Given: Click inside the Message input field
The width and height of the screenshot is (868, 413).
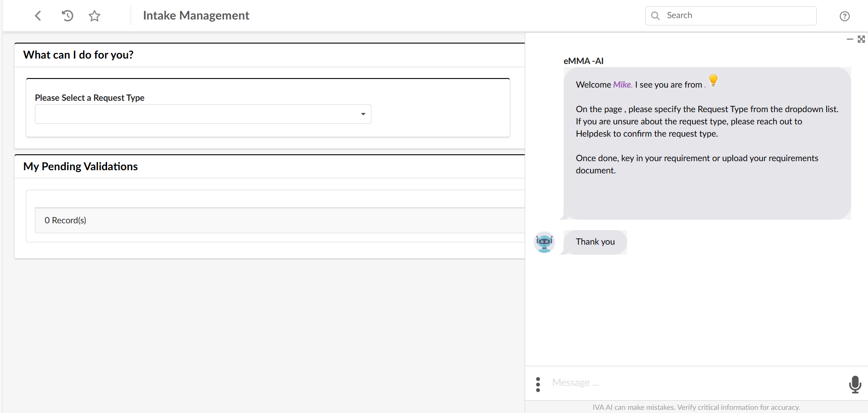Looking at the screenshot, I should point(635,383).
